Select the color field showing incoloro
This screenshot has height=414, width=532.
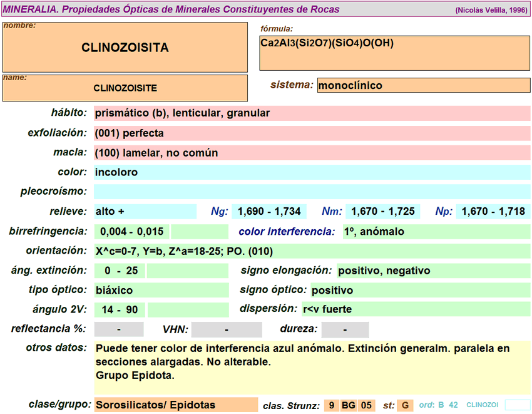tap(312, 172)
